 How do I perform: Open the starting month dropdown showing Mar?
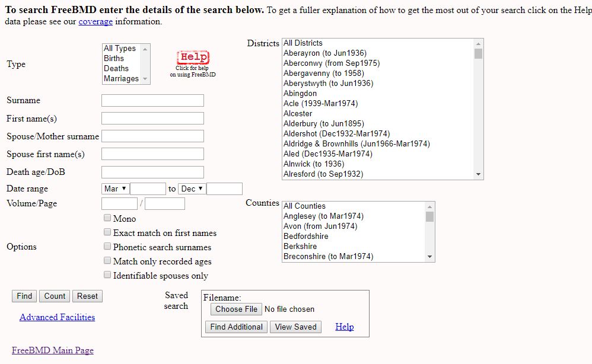(114, 188)
